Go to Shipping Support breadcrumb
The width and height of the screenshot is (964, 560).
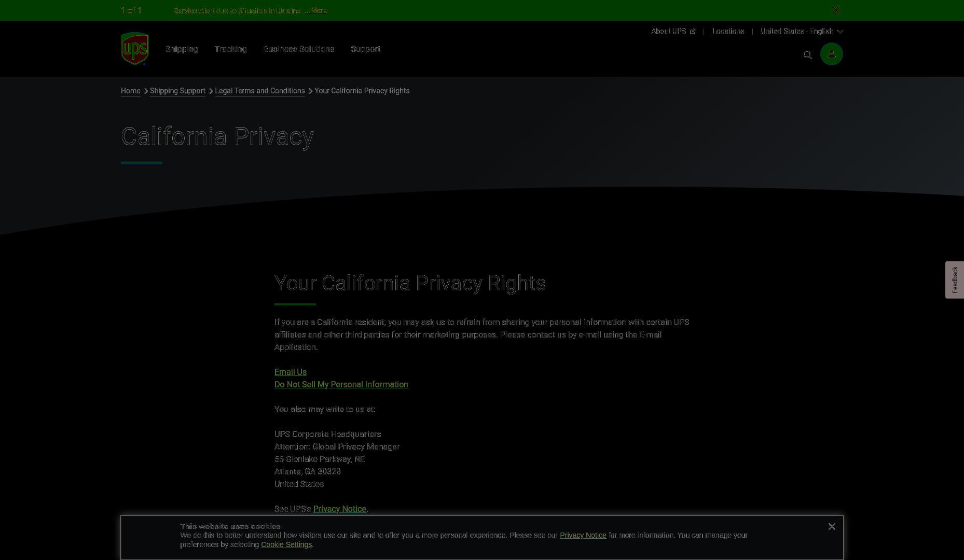click(x=177, y=91)
